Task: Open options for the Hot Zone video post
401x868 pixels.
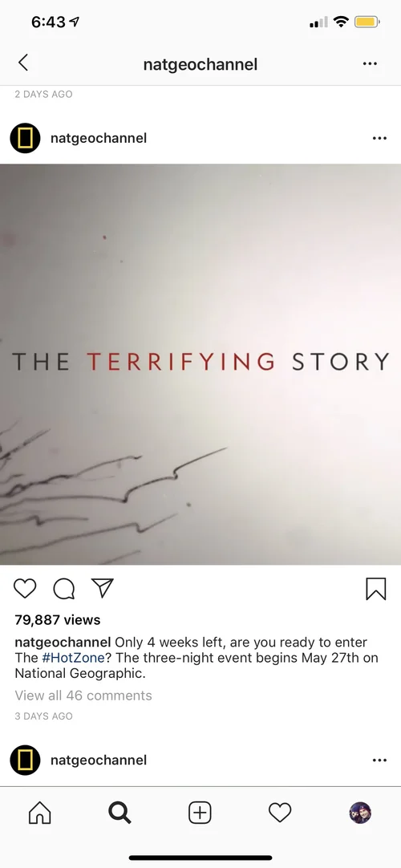Action: pyautogui.click(x=379, y=139)
